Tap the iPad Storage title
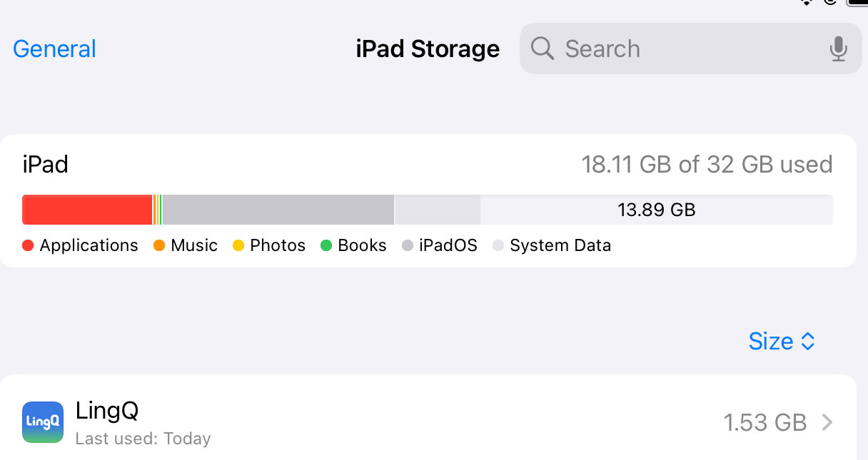 click(428, 48)
